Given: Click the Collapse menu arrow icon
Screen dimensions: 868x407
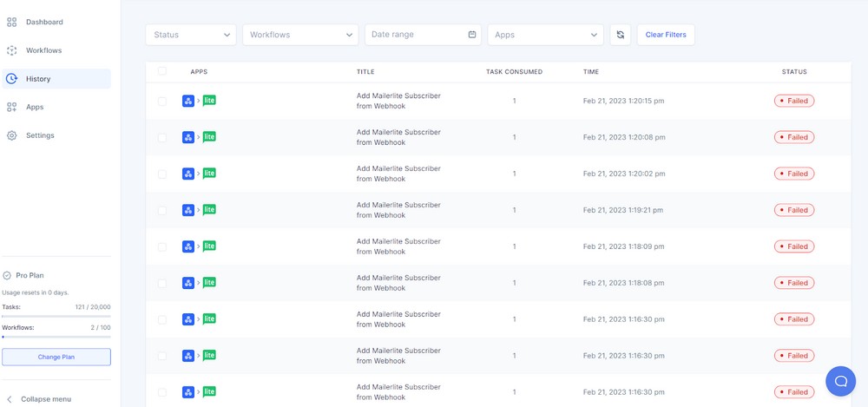Looking at the screenshot, I should (9, 399).
